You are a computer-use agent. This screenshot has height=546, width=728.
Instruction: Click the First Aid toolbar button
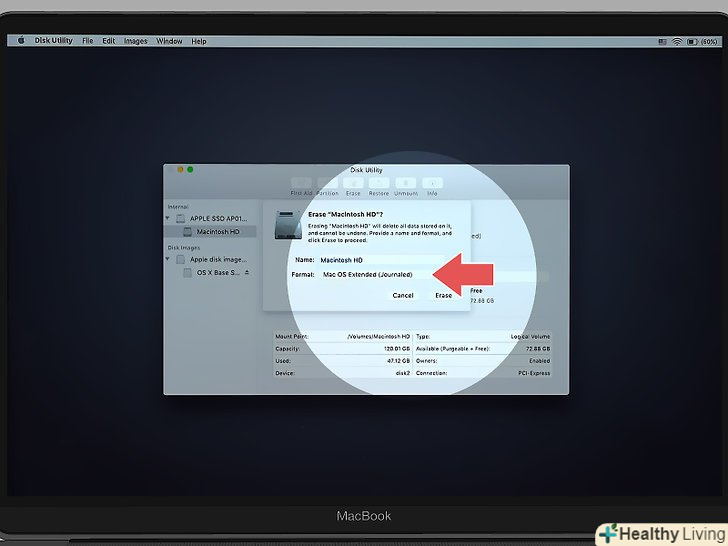pos(301,187)
